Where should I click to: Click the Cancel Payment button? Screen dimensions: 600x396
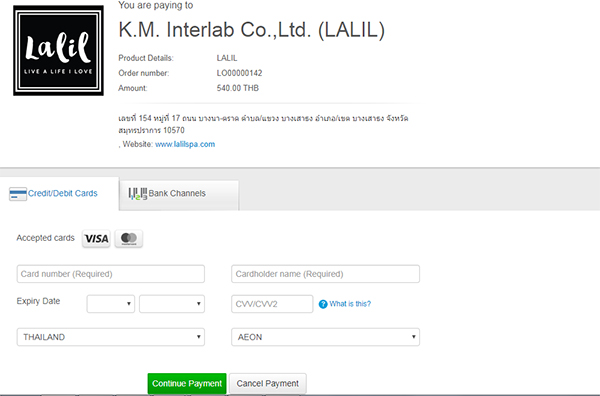coord(267,383)
